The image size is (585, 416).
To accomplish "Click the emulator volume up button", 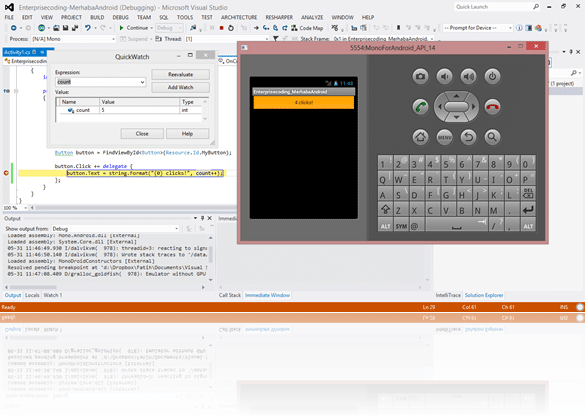I will coord(469,76).
